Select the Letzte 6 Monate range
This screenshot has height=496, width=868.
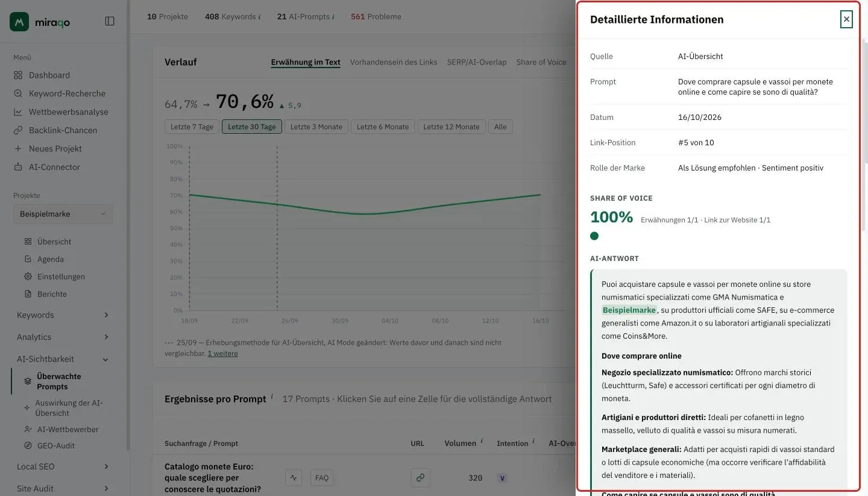(383, 127)
